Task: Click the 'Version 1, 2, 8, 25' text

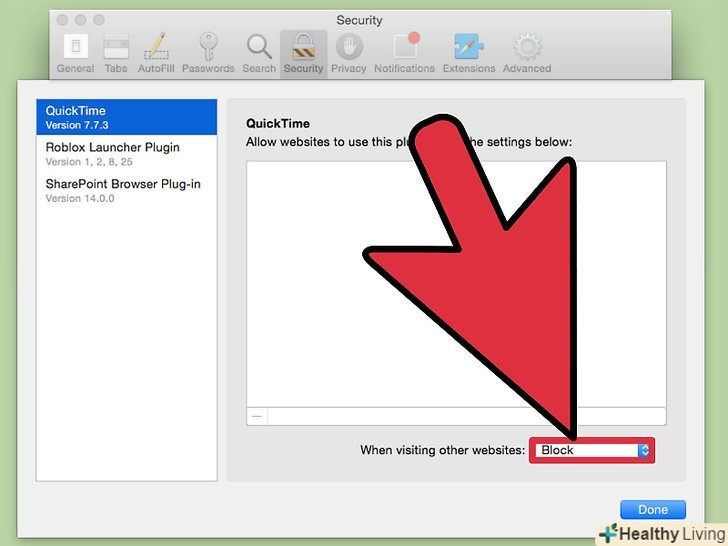Action: (x=89, y=162)
